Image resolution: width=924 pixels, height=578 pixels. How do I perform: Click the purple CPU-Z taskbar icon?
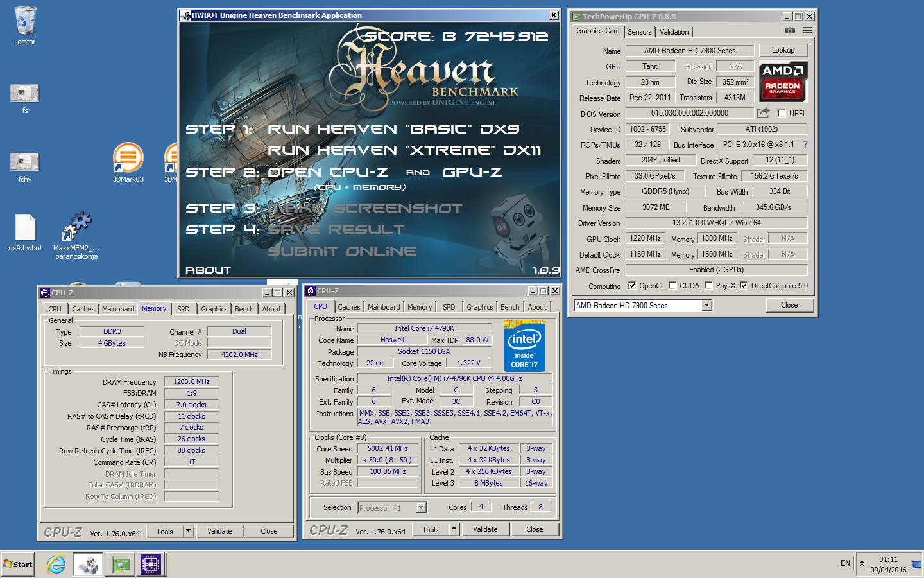tap(151, 565)
